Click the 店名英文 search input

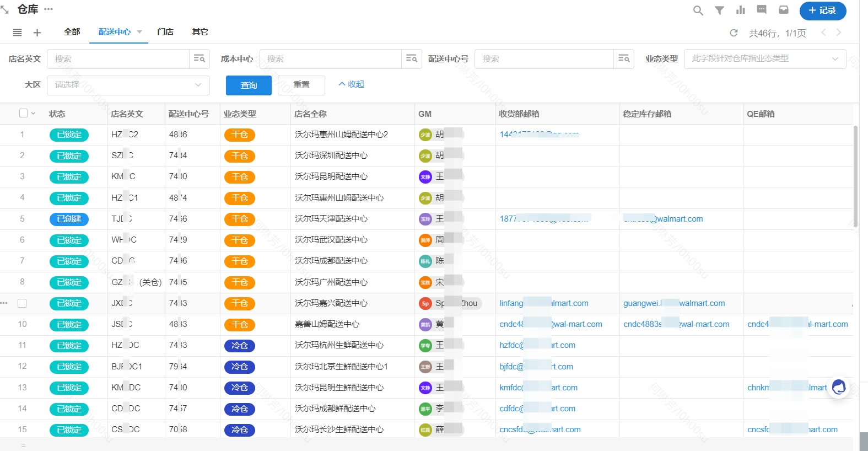[x=118, y=58]
